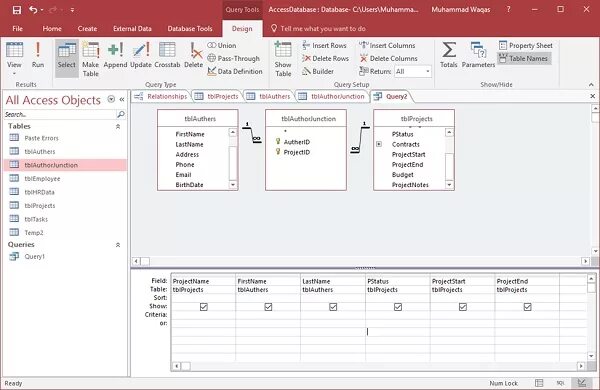Click the Data Definition query option
Image resolution: width=600 pixels, height=390 pixels.
point(235,71)
